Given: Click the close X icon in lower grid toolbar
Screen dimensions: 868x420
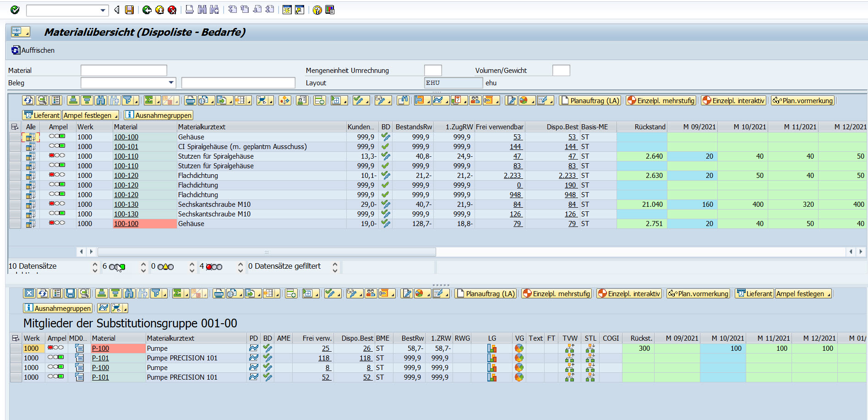Looking at the screenshot, I should click(x=29, y=293).
